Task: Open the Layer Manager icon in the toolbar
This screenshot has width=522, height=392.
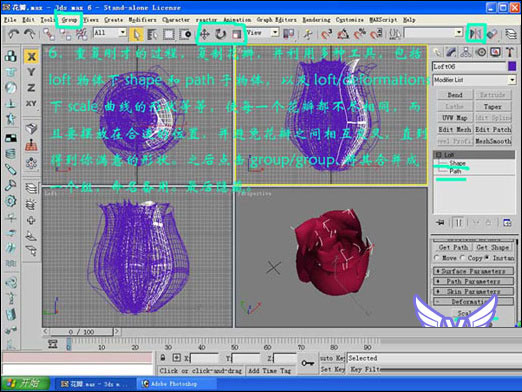Action: (510, 34)
